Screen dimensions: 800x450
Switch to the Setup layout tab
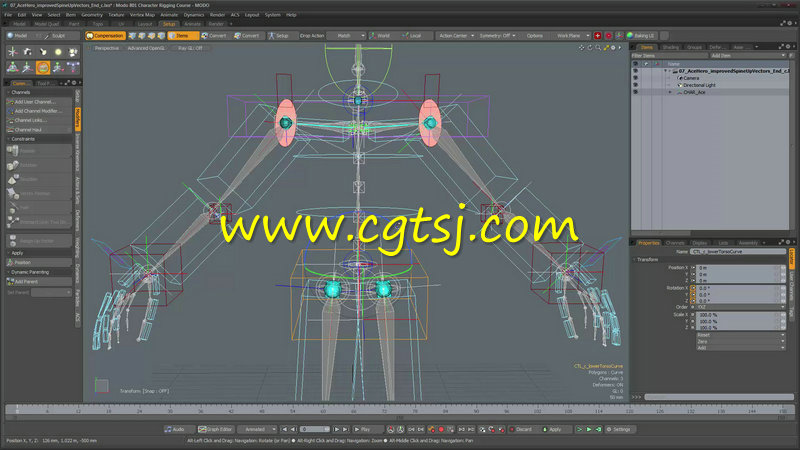(169, 24)
